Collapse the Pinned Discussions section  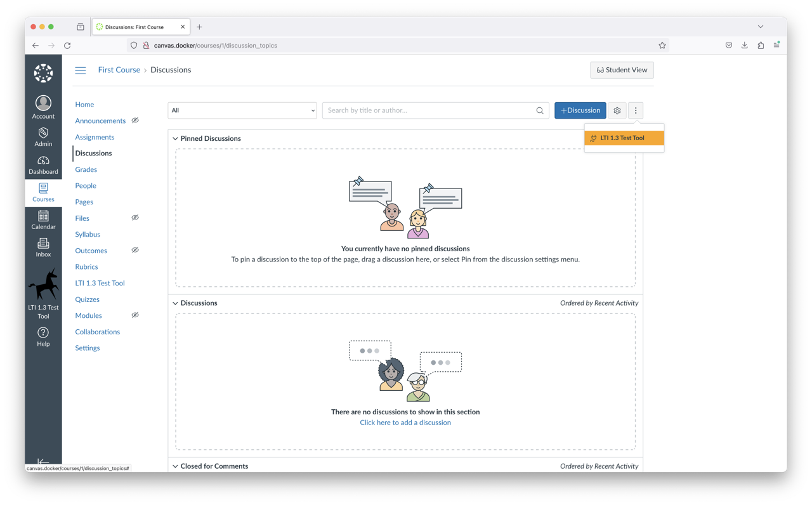(x=176, y=138)
